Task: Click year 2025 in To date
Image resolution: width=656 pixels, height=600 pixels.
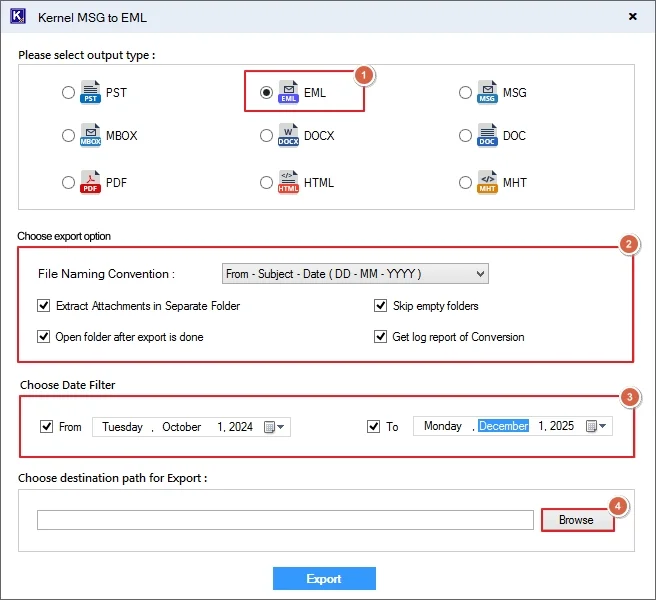Action: pos(561,426)
